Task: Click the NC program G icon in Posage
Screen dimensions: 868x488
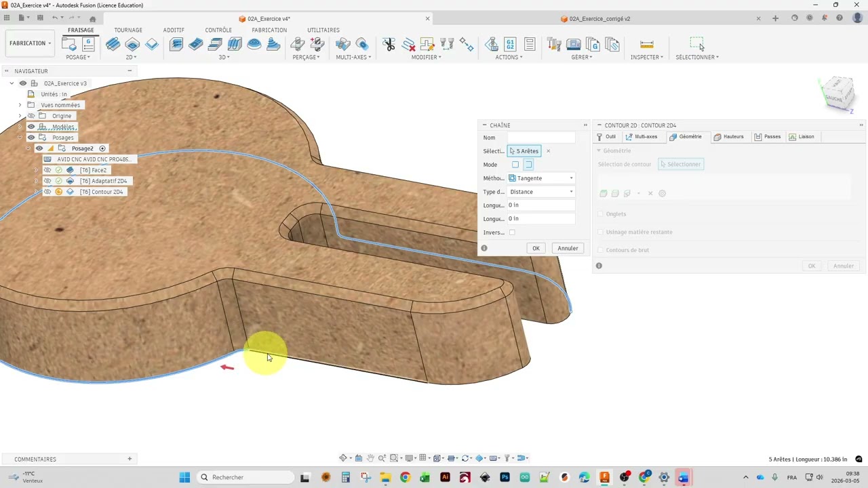Action: click(x=88, y=44)
